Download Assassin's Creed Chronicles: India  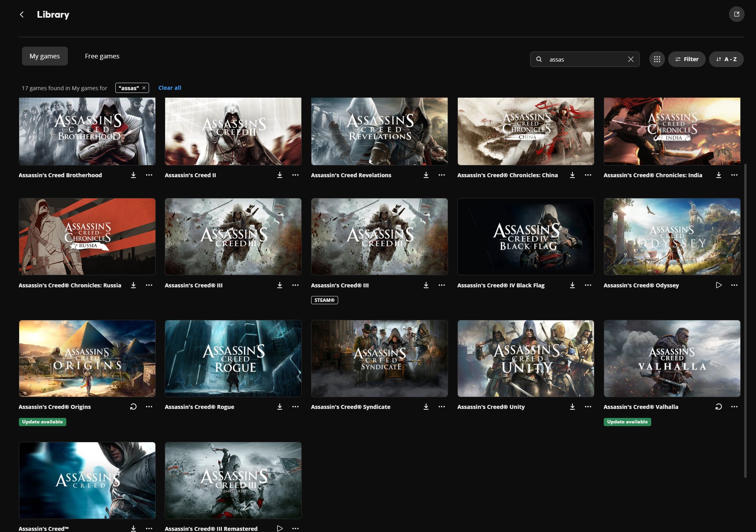(719, 175)
